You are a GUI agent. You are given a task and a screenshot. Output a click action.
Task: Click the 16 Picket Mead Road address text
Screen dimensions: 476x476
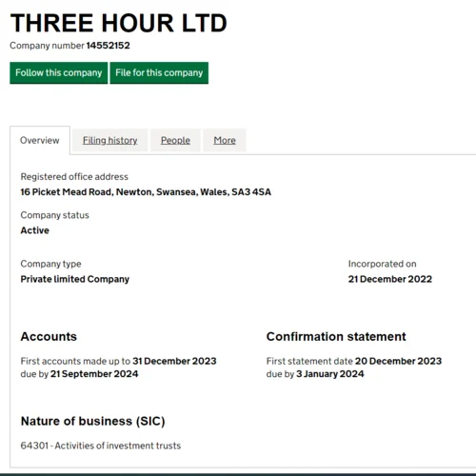[146, 192]
